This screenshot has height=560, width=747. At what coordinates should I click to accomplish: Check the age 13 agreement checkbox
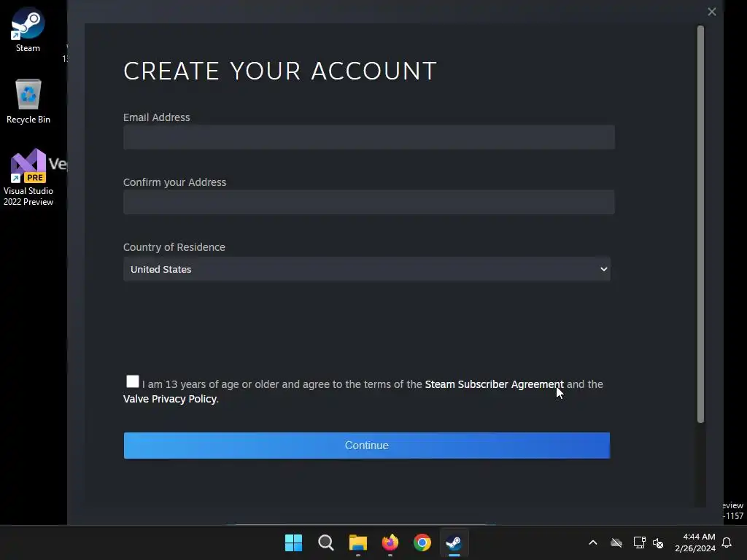pos(133,381)
